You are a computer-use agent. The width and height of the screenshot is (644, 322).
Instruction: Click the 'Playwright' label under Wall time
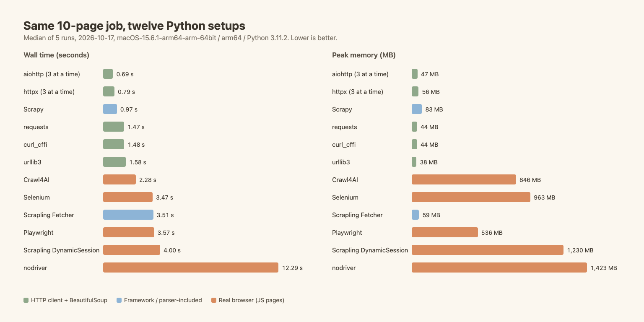tap(39, 232)
